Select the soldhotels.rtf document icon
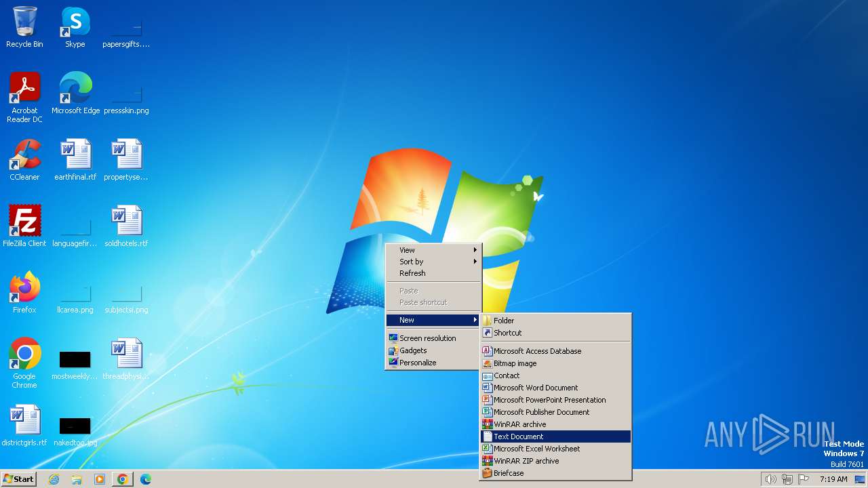The image size is (868, 488). (x=126, y=226)
